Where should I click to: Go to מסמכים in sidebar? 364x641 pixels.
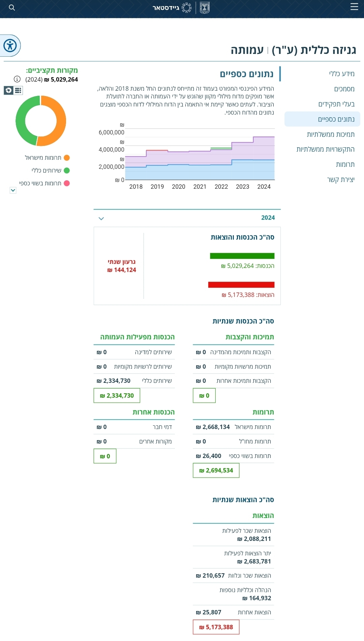click(x=344, y=89)
